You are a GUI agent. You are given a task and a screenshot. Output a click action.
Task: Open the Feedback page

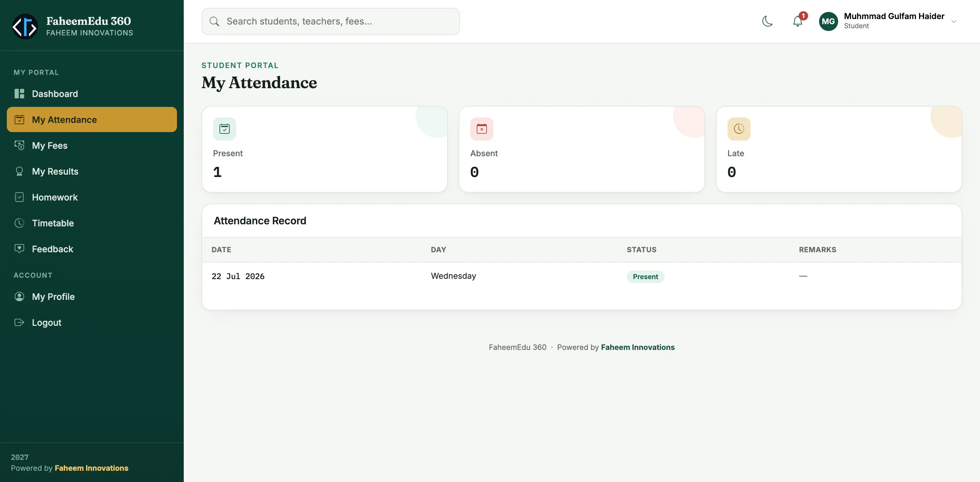tap(92, 249)
